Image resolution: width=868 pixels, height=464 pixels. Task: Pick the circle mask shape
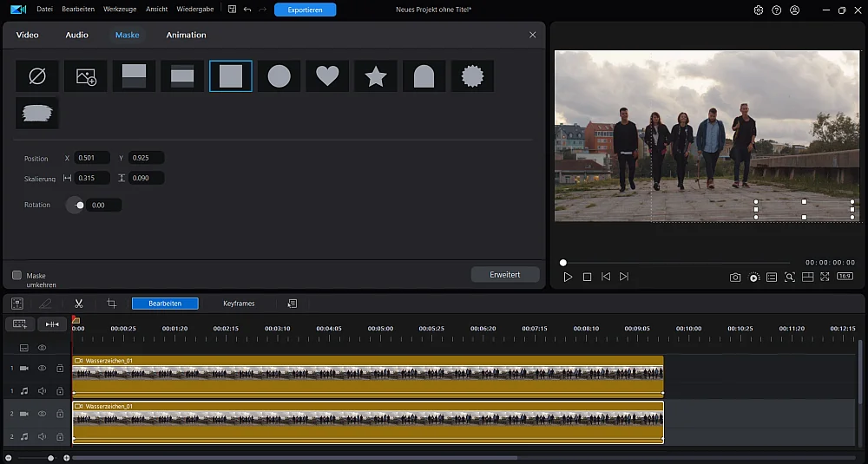(279, 76)
